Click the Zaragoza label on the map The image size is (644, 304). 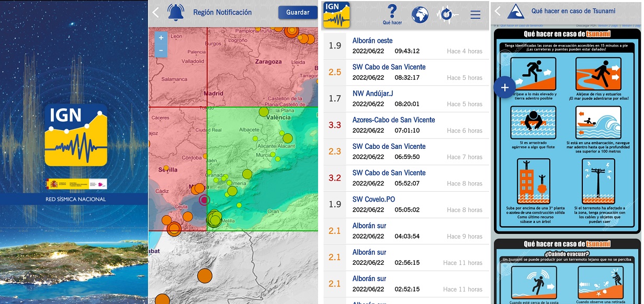pyautogui.click(x=268, y=62)
